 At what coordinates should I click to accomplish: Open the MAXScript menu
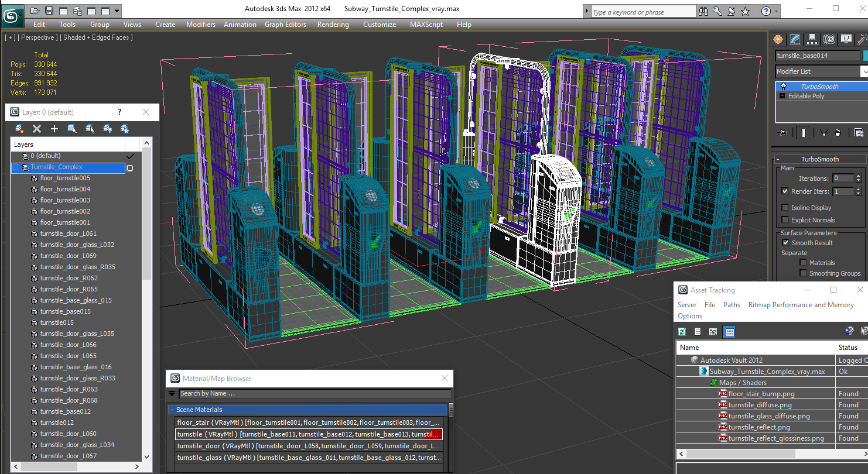click(x=426, y=25)
